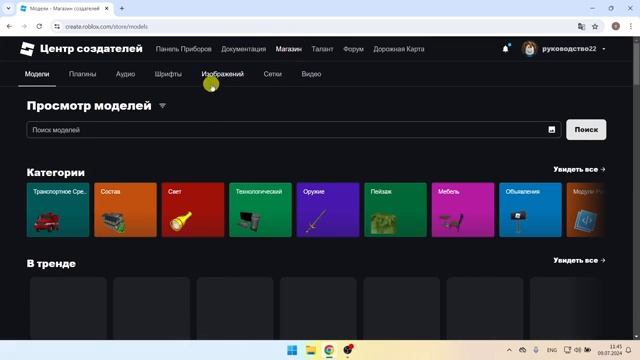Switch to the Аудио tab
640x360 pixels.
tap(125, 74)
